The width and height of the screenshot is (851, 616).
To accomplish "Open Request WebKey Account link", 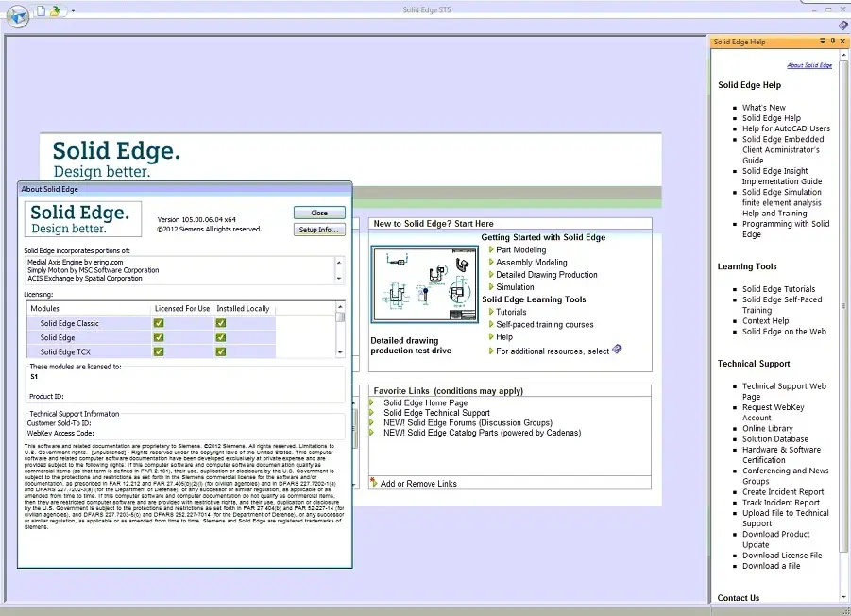I will coord(773,413).
